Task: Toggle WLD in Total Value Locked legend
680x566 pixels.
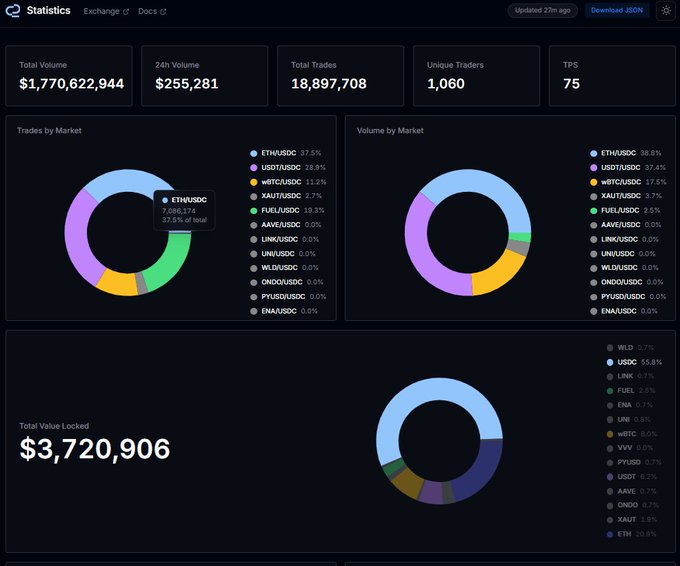Action: [x=630, y=348]
